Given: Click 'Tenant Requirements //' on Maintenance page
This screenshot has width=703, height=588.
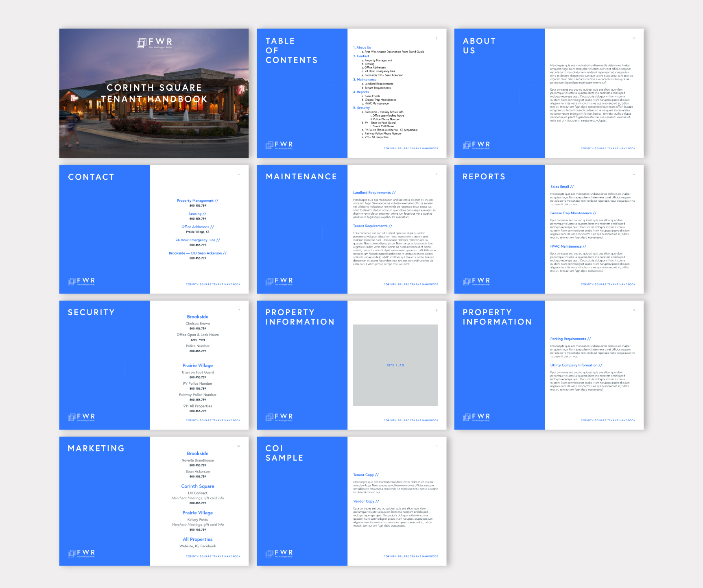Looking at the screenshot, I should tap(373, 226).
